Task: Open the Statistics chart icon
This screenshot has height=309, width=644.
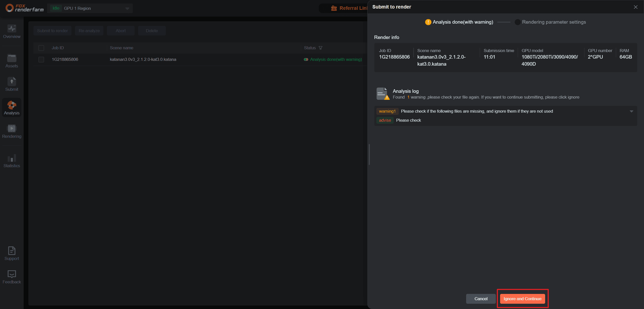Action: [x=12, y=158]
